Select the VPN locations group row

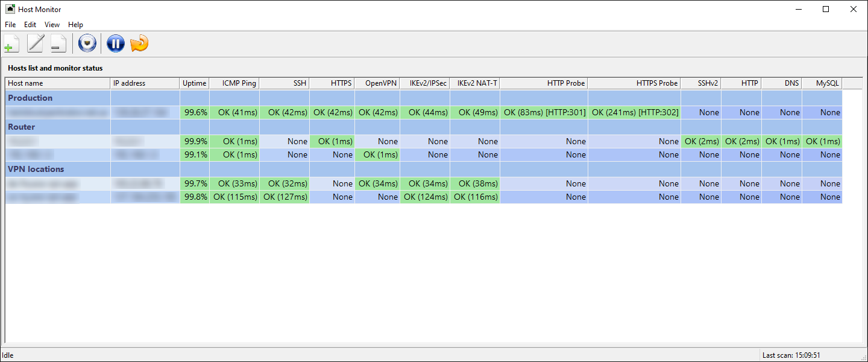[x=424, y=169]
